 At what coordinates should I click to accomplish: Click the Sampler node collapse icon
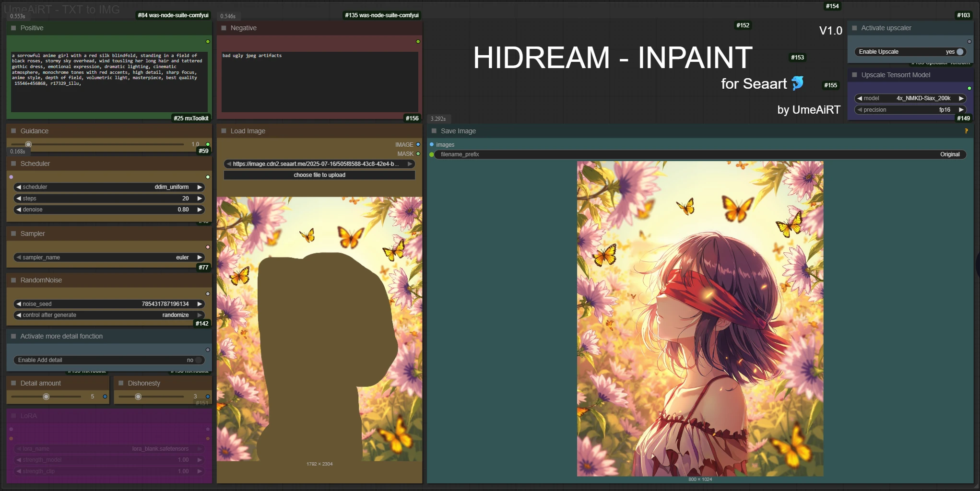(x=13, y=234)
